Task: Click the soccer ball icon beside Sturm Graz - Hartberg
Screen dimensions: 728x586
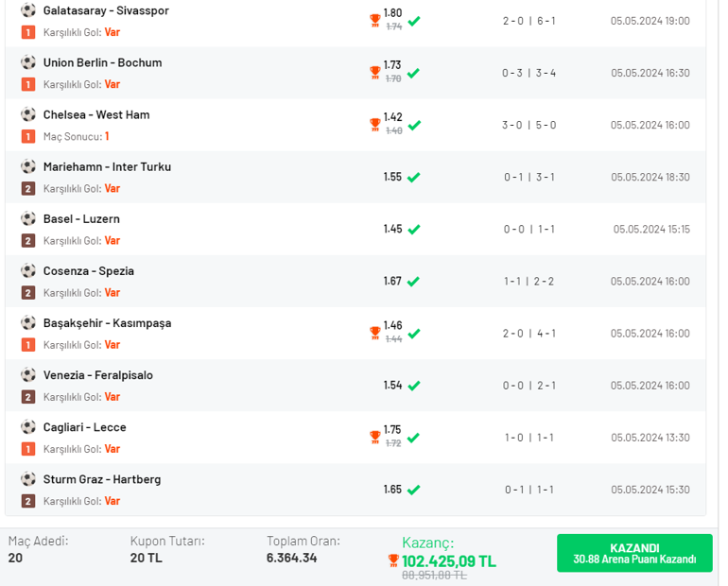Action: point(28,479)
